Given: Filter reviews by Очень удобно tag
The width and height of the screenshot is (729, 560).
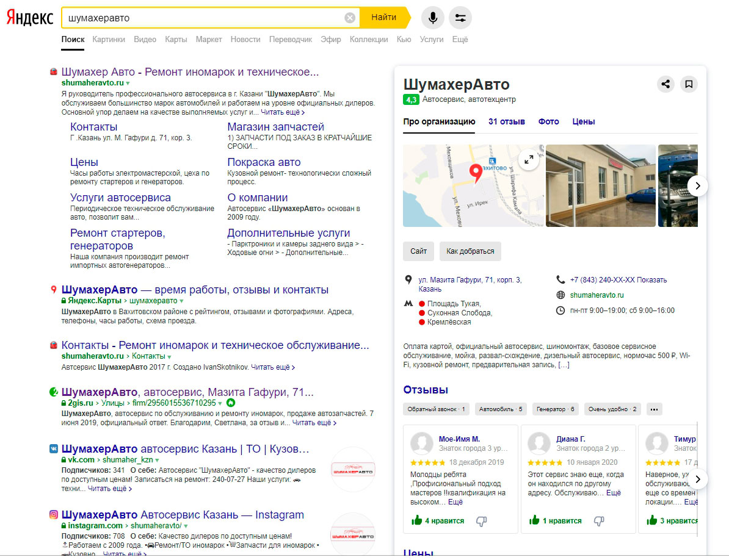Looking at the screenshot, I should click(x=612, y=409).
